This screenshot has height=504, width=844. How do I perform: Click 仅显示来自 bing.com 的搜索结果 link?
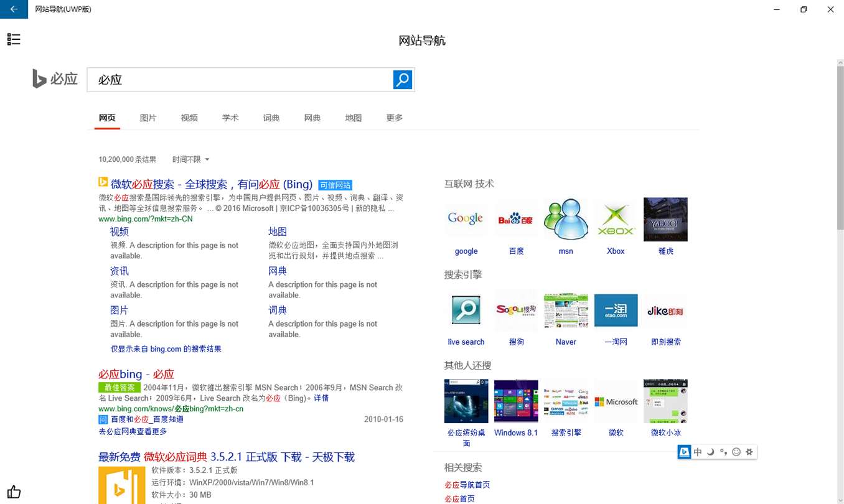(x=166, y=349)
